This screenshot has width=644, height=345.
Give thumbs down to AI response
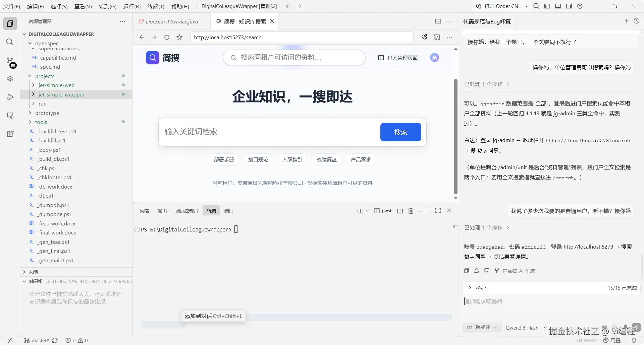pos(486,271)
